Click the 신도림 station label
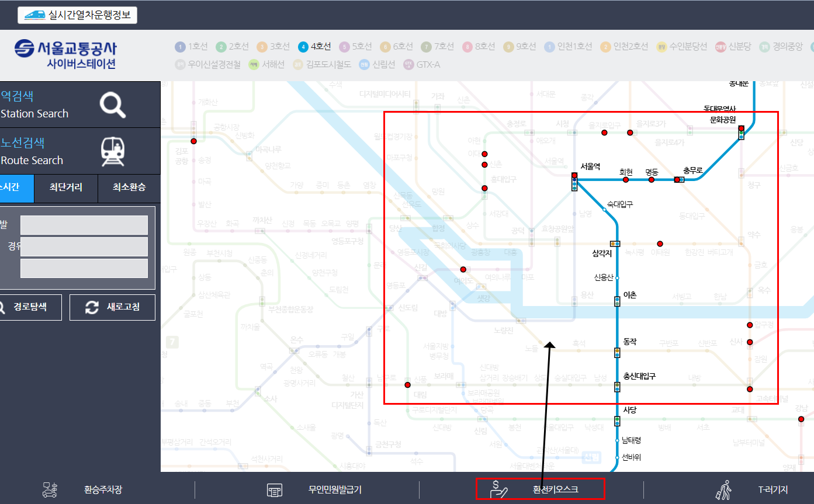 click(x=408, y=308)
